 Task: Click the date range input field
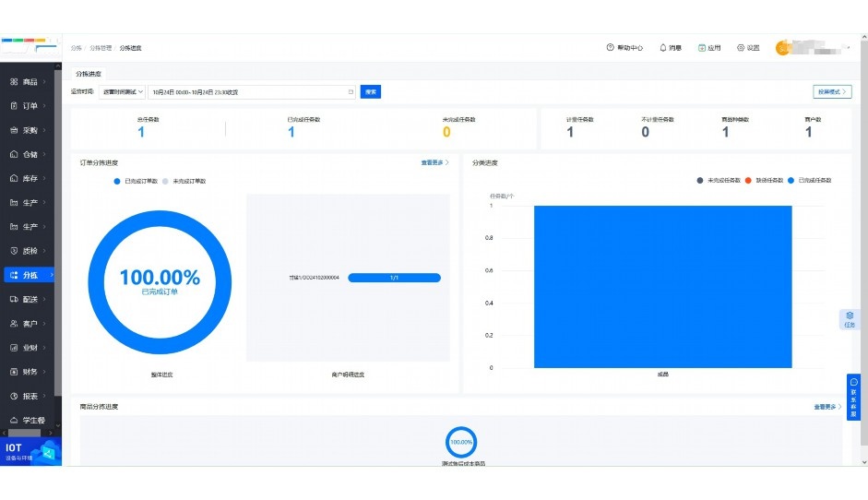click(x=251, y=92)
